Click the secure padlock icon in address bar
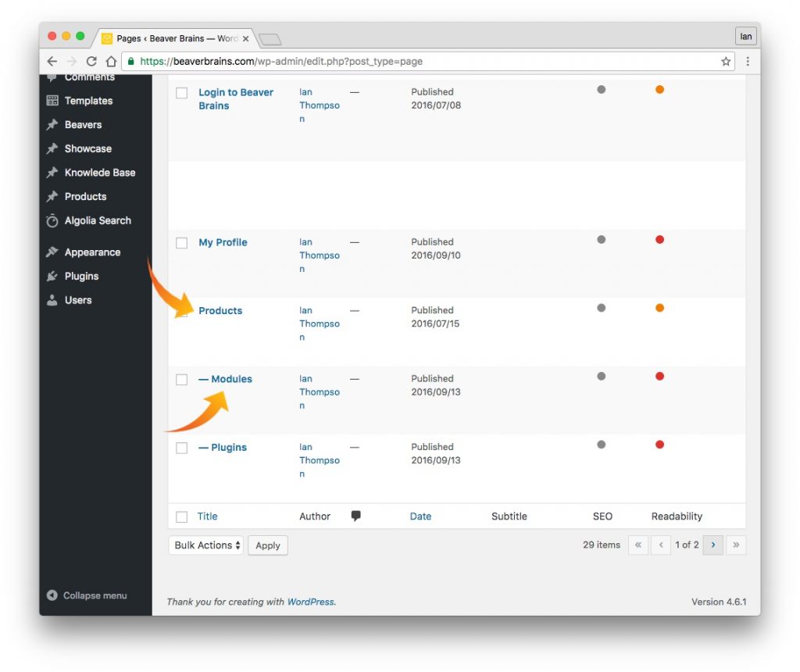Screen dimensions: 800x672 pos(130,61)
